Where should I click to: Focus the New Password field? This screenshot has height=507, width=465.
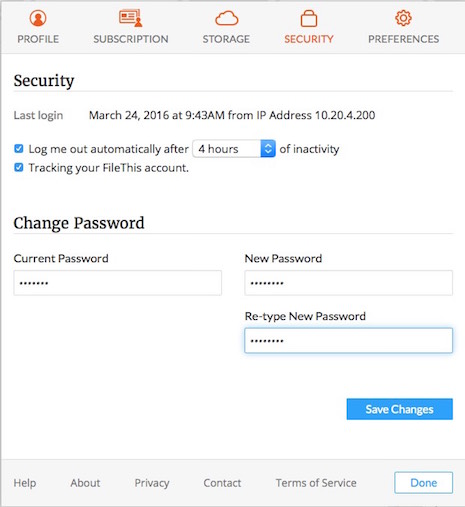[349, 283]
